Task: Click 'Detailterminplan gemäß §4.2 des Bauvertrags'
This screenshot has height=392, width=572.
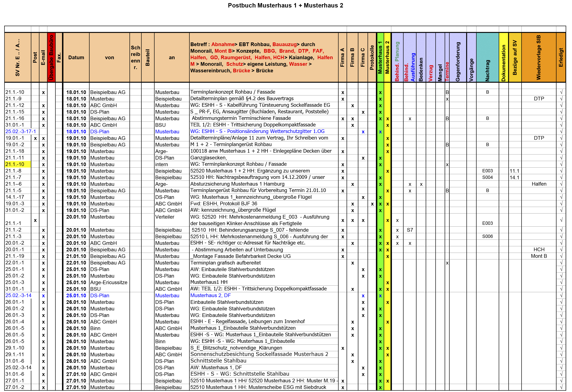Action: (242, 99)
